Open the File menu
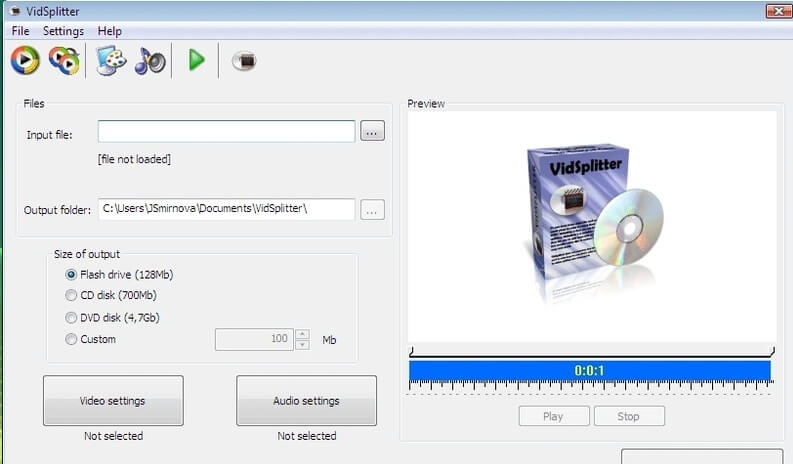This screenshot has height=464, width=793. coord(20,31)
